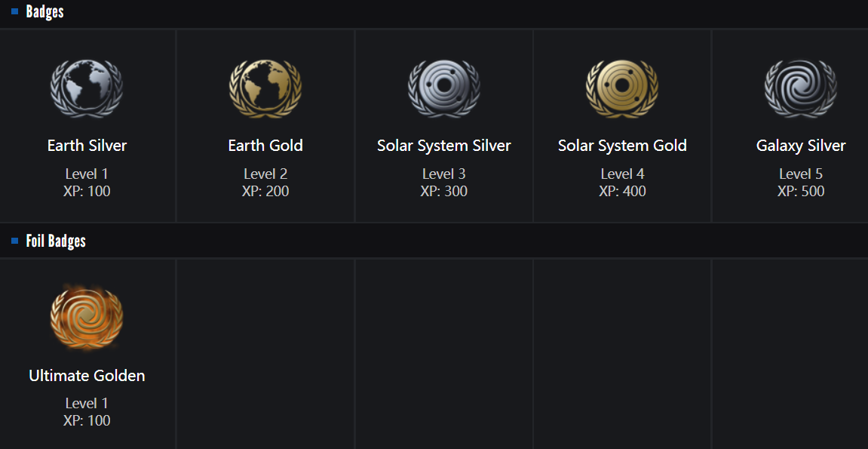Click the XP: 400 text under Solar System Gold
The image size is (868, 449).
622,192
